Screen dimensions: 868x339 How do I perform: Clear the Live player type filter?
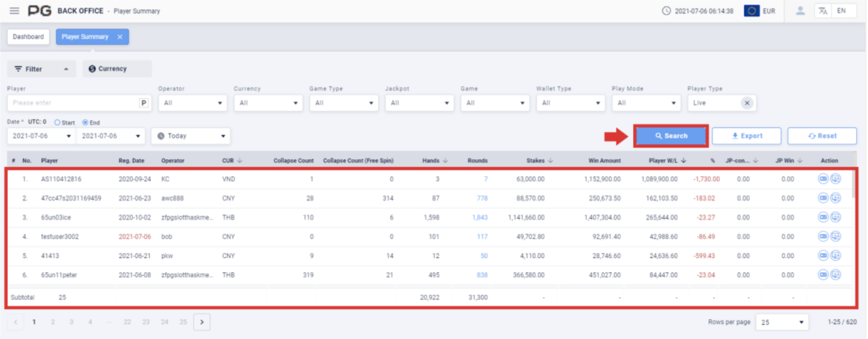[x=747, y=103]
